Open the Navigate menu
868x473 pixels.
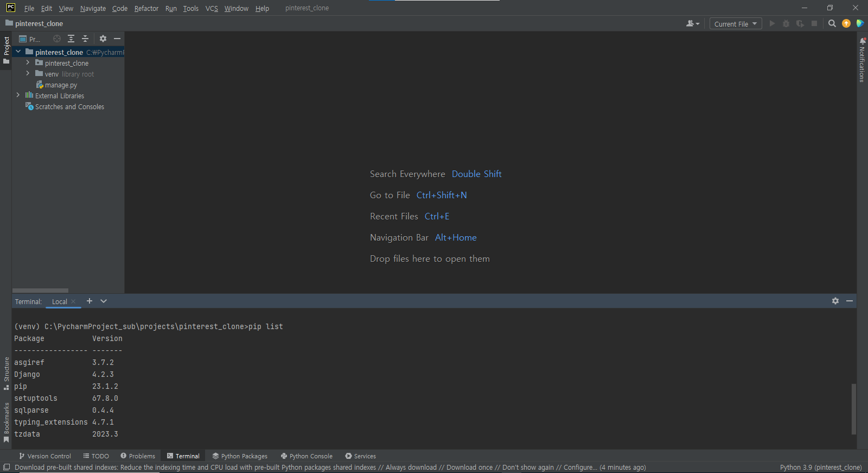[93, 8]
